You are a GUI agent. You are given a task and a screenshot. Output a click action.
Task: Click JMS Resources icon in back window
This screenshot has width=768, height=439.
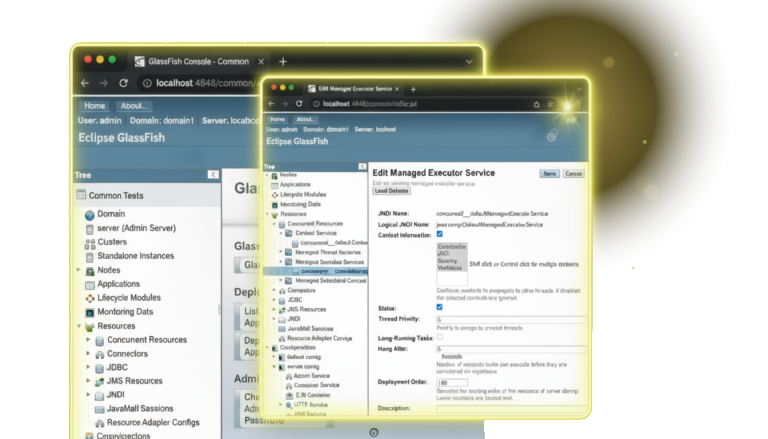[99, 381]
